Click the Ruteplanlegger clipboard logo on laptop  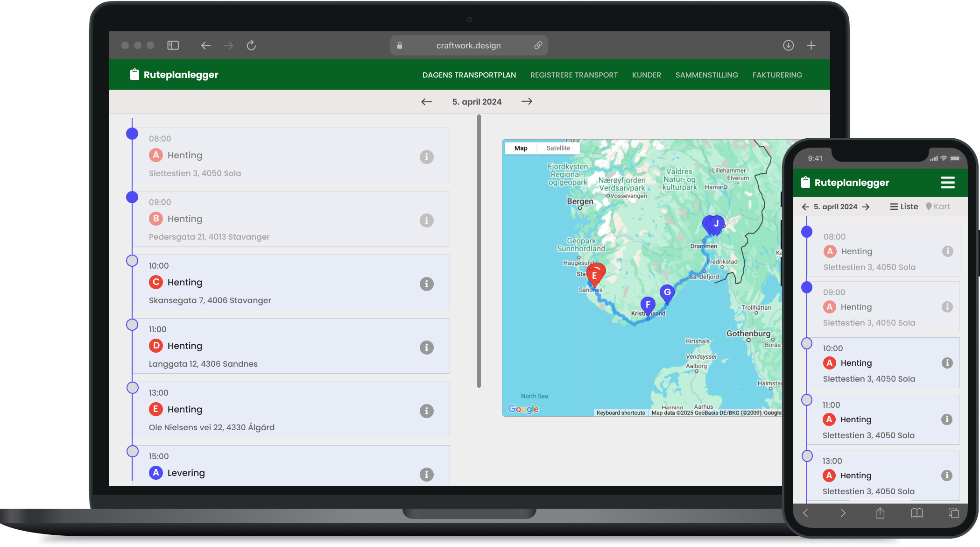[x=134, y=74]
